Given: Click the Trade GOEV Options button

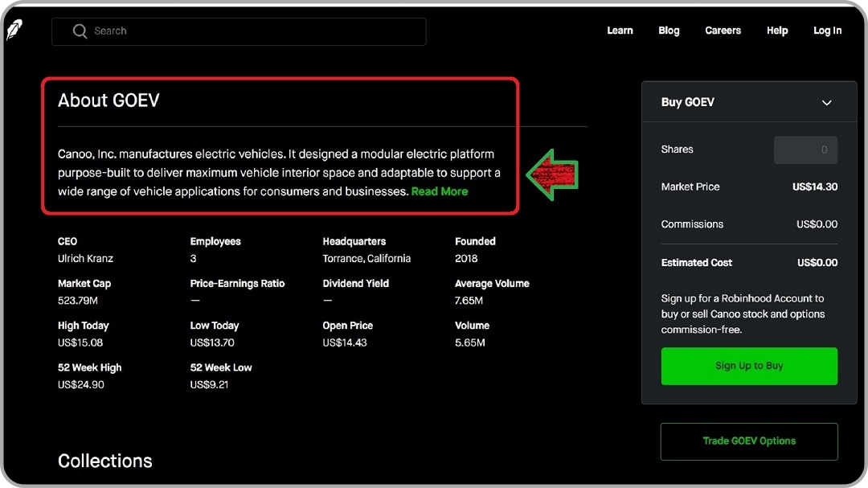Looking at the screenshot, I should pos(749,441).
